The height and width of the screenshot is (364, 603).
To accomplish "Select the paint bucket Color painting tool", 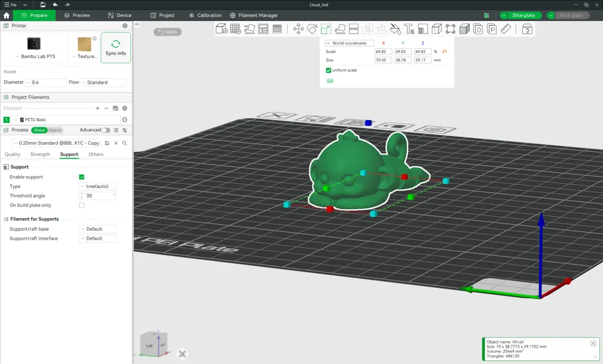I will 395,29.
